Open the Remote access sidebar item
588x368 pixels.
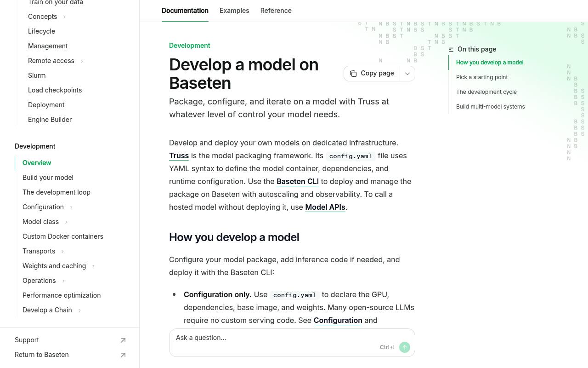tap(51, 61)
